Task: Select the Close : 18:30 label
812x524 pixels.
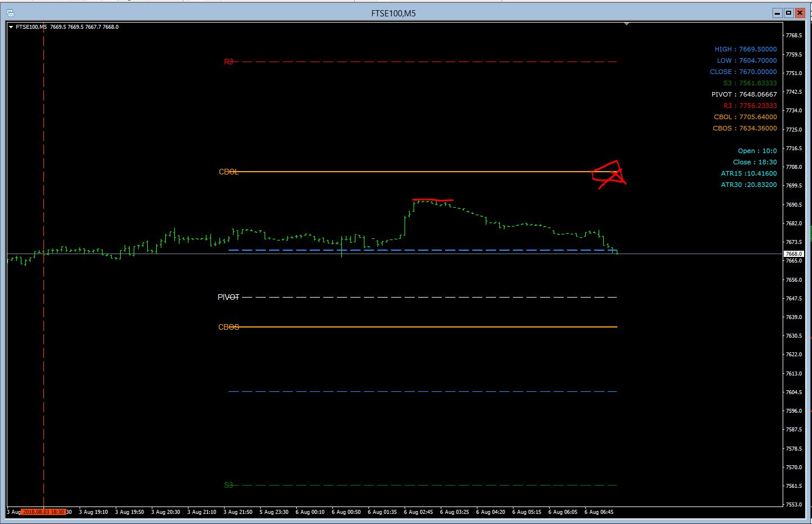Action: click(754, 162)
